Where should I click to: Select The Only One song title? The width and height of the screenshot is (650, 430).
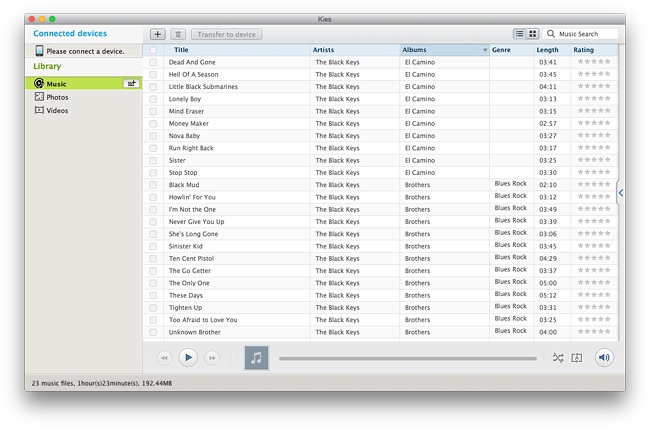pyautogui.click(x=189, y=283)
